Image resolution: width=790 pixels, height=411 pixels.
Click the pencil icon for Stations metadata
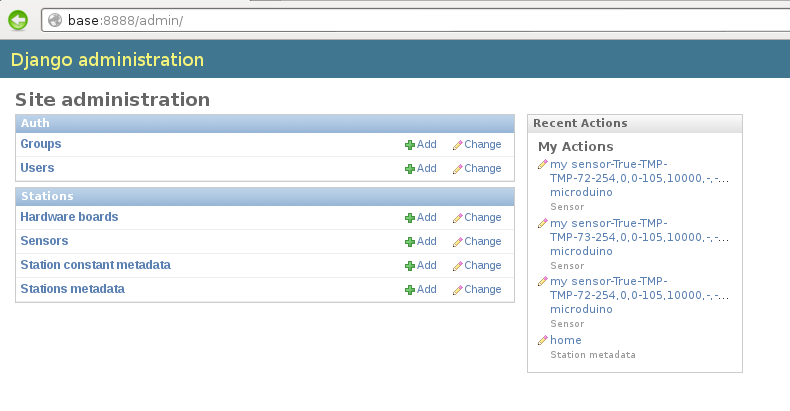point(457,290)
